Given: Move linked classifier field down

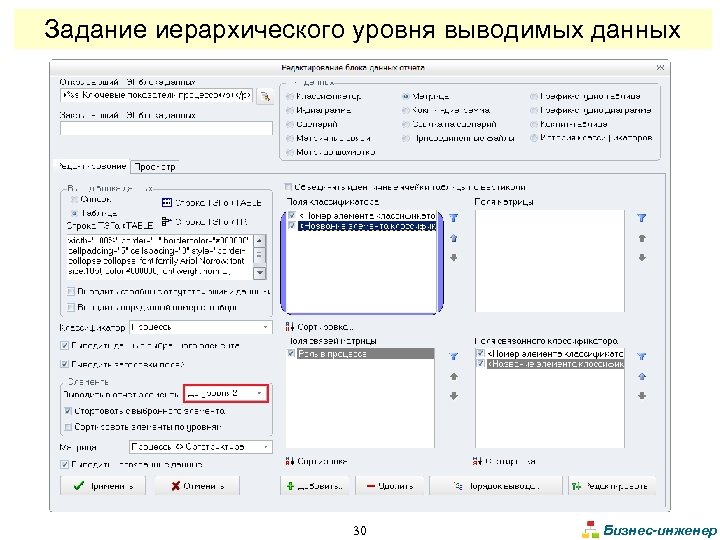Looking at the screenshot, I should tap(642, 396).
